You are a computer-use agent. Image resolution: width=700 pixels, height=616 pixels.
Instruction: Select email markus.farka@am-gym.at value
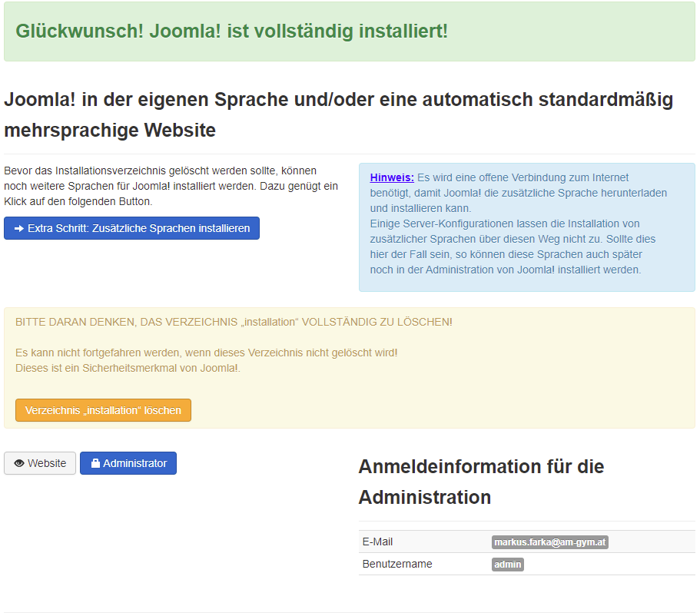[550, 542]
